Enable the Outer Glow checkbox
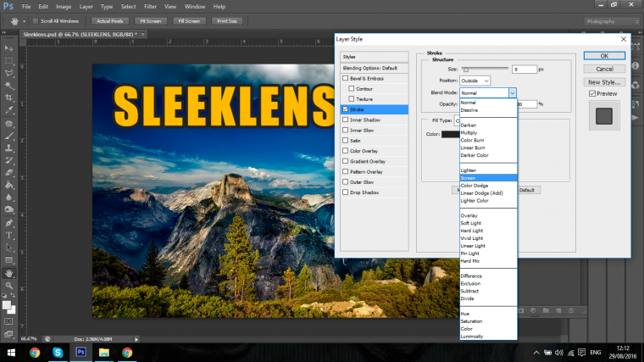This screenshot has height=362, width=644. click(346, 181)
